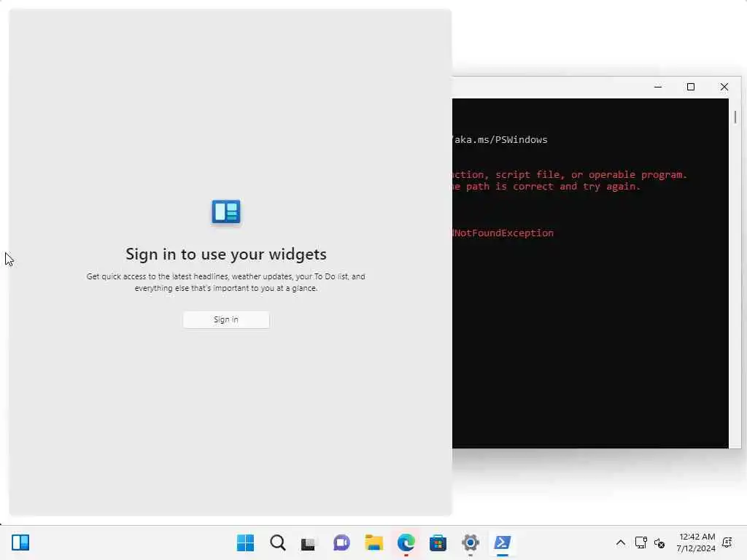
Task: Click the Sign in button in widgets panel
Action: tap(226, 319)
